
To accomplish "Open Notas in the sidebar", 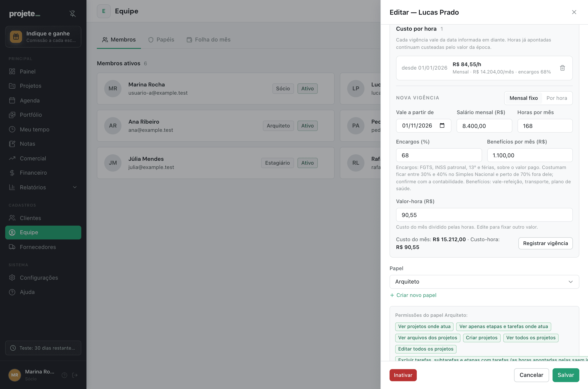I will (43, 144).
